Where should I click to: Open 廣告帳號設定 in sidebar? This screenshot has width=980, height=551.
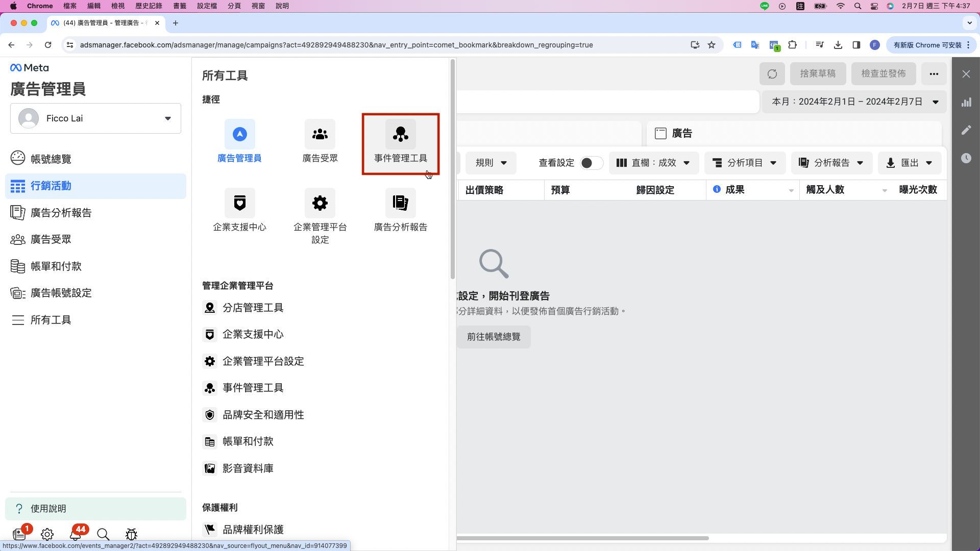click(x=95, y=293)
